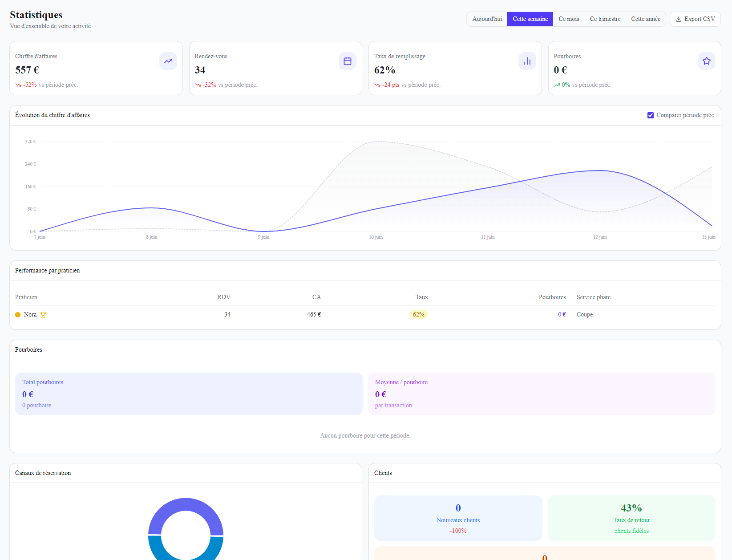This screenshot has width=732, height=560.
Task: Click the RDV column header
Action: tap(224, 297)
